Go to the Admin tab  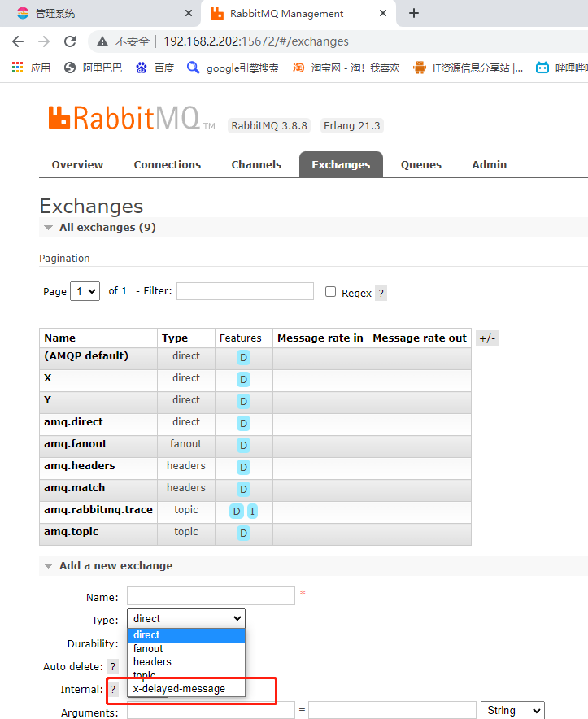coord(490,164)
